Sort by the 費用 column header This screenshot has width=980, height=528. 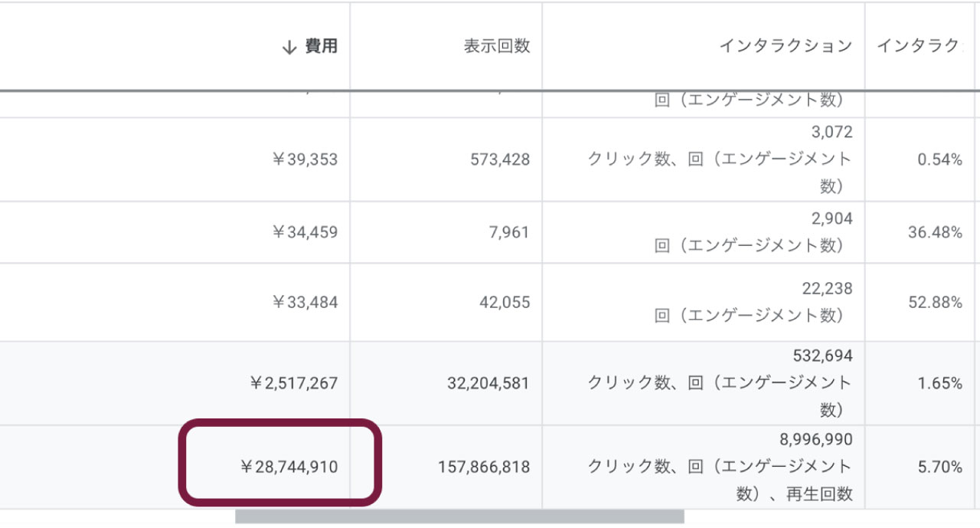(x=321, y=47)
